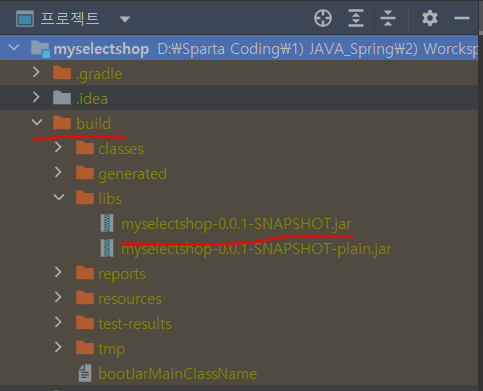Click the myselectshop module folder icon
Screen dimensions: 483x391
tap(40, 49)
